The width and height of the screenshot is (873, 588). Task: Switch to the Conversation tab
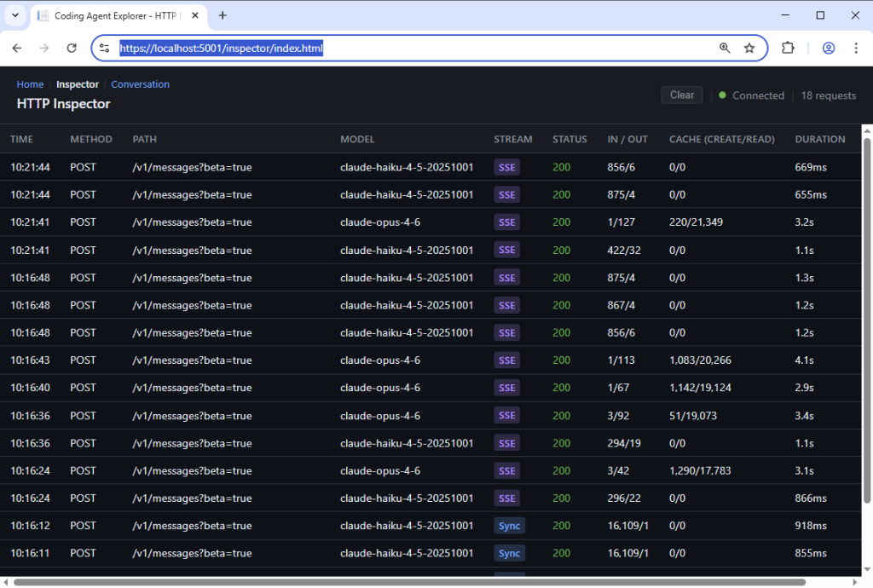click(140, 84)
